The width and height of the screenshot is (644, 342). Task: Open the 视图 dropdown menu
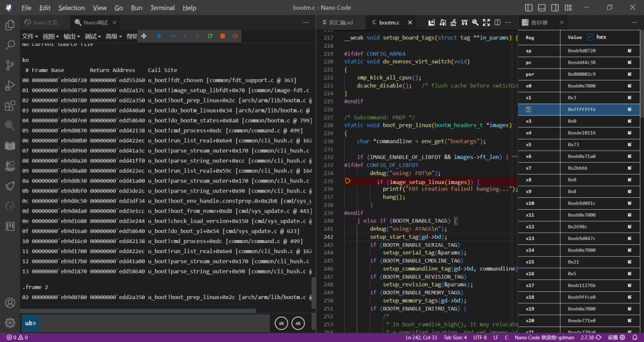click(51, 36)
